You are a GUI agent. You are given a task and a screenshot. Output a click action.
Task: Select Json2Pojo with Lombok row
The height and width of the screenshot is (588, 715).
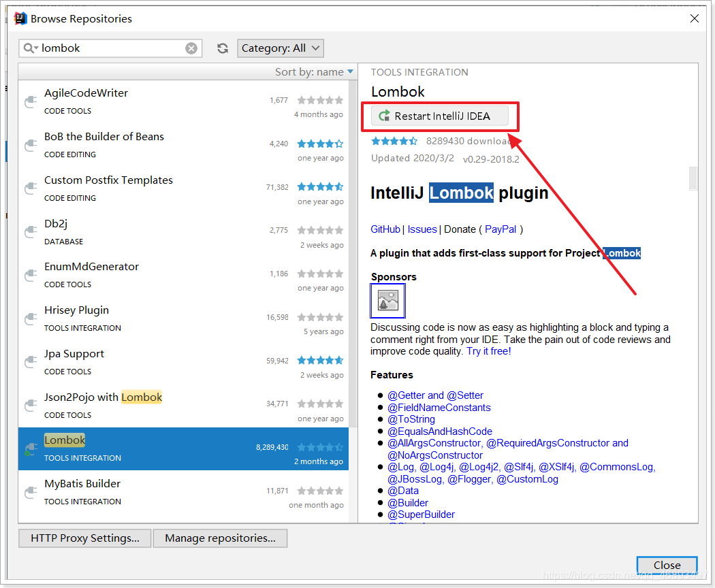[x=183, y=406]
